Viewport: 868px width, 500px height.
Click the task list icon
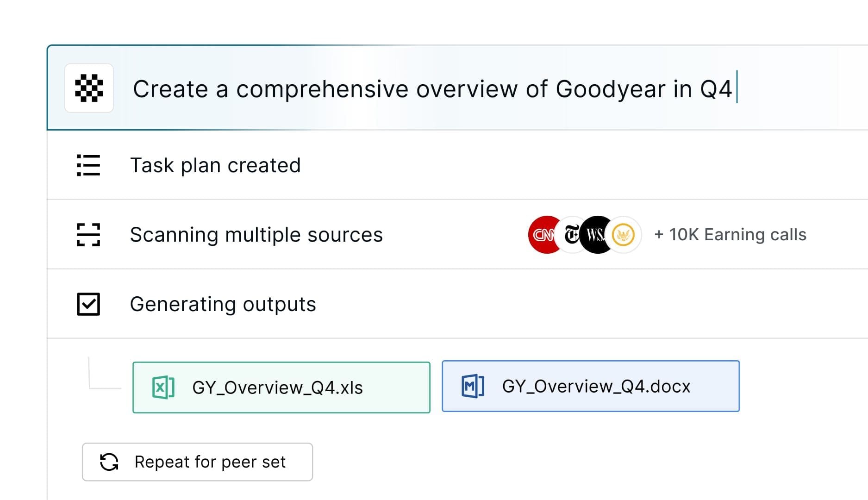[x=88, y=165]
